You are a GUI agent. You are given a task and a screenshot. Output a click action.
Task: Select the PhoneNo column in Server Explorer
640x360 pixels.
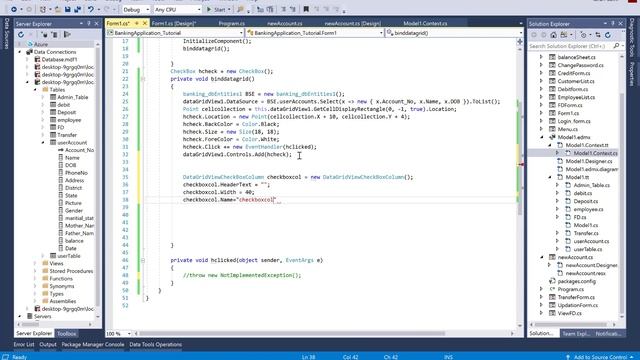[76, 173]
